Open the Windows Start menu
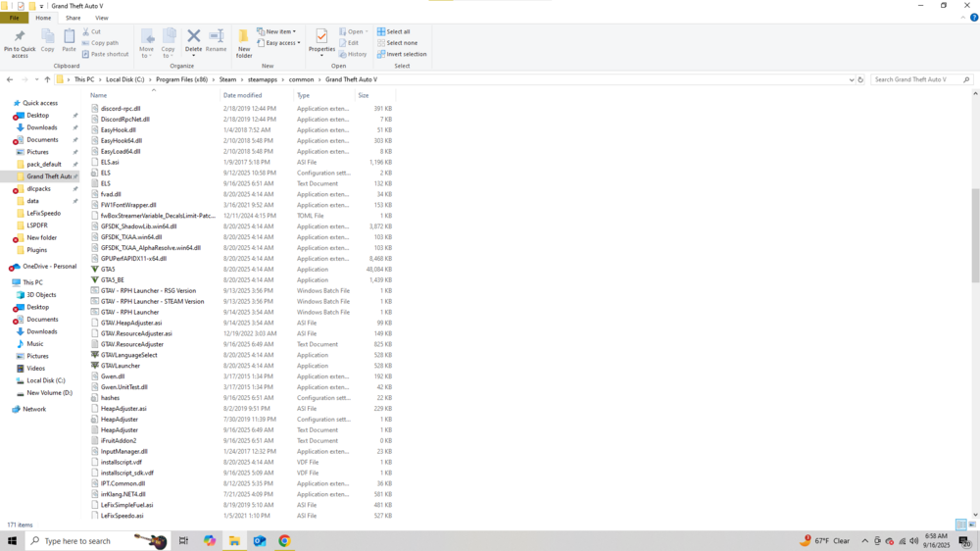 pos(12,541)
